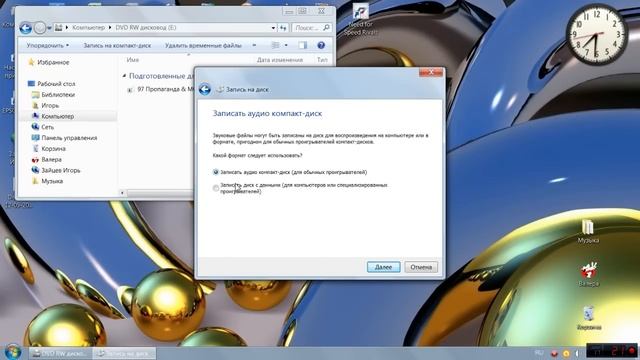640x360 pixels.
Task: Go forward in the Explorer window
Action: [40, 28]
